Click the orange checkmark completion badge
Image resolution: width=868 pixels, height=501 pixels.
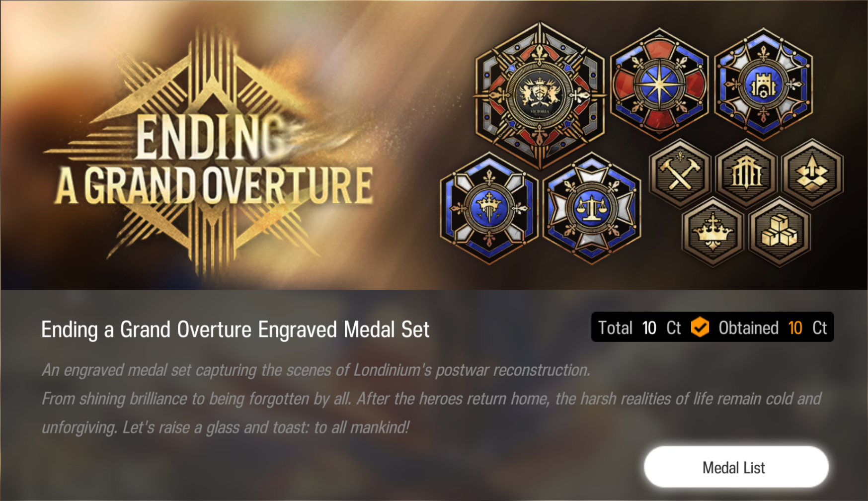click(700, 328)
